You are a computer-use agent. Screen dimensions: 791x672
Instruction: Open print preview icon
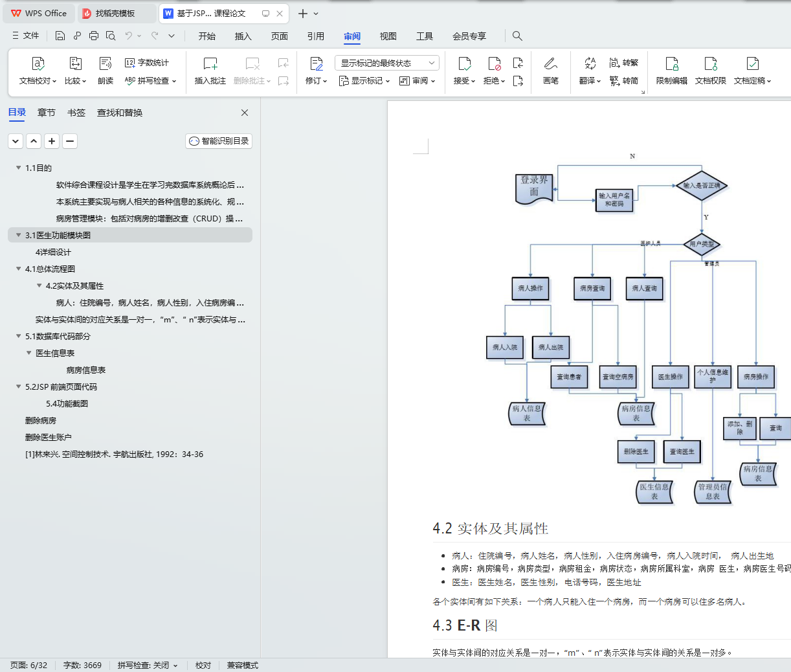click(111, 36)
